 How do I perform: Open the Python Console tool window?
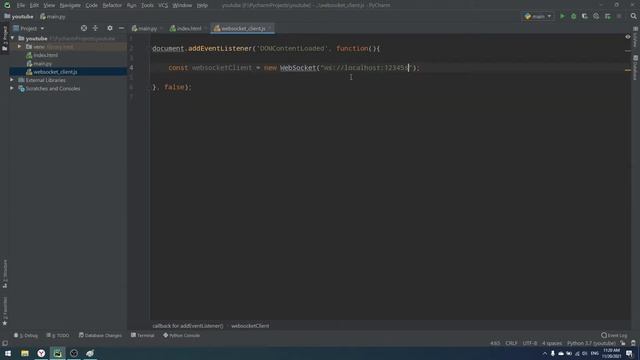click(x=182, y=336)
